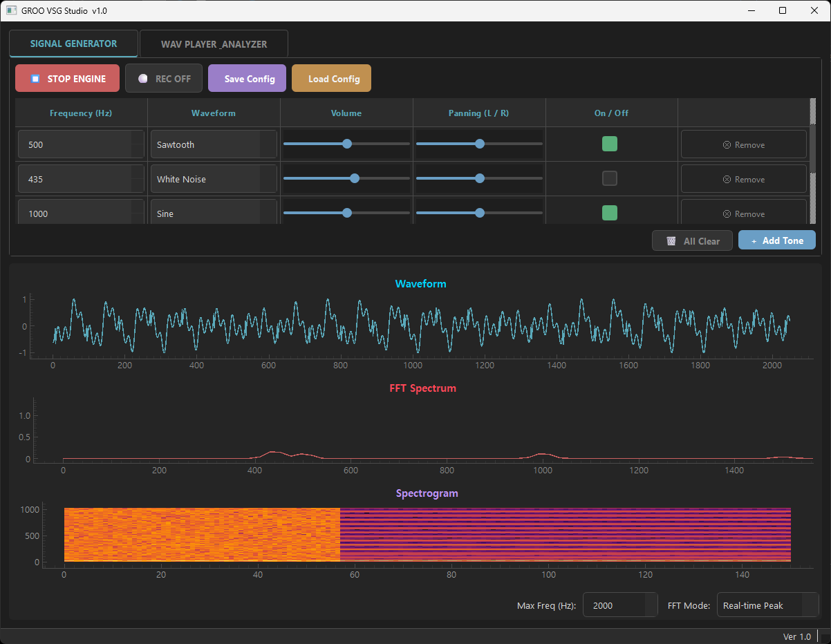
Task: Select the SIGNAL GENERATOR tab
Action: pos(73,44)
